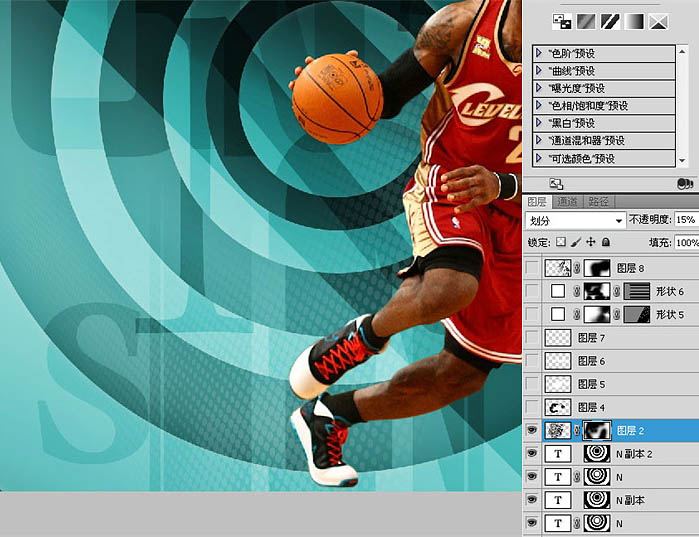Viewport: 699px width, 537px height.
Task: Click the white fill swatch of 形状 5
Action: tap(558, 315)
